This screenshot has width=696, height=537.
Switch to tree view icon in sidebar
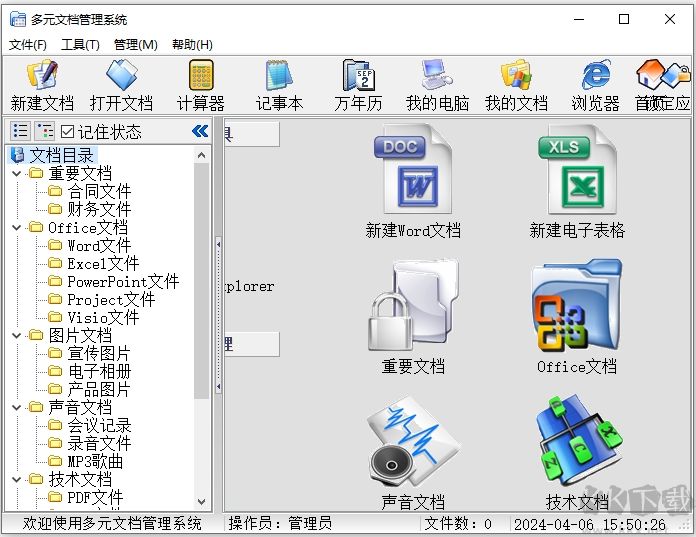[44, 131]
